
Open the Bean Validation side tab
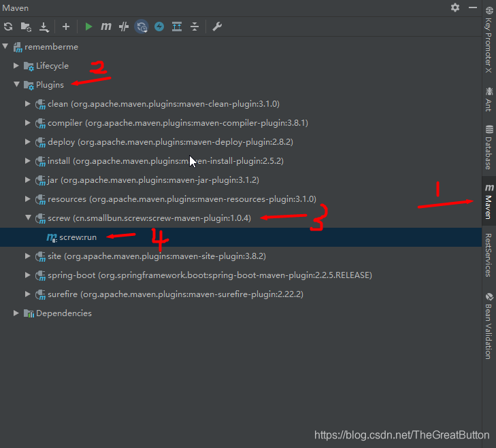489,326
